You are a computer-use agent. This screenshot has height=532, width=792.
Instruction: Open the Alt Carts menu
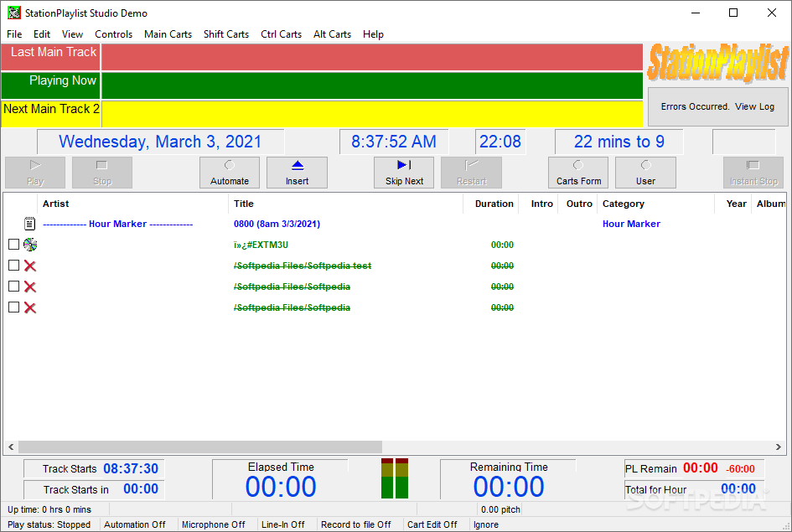tap(333, 34)
